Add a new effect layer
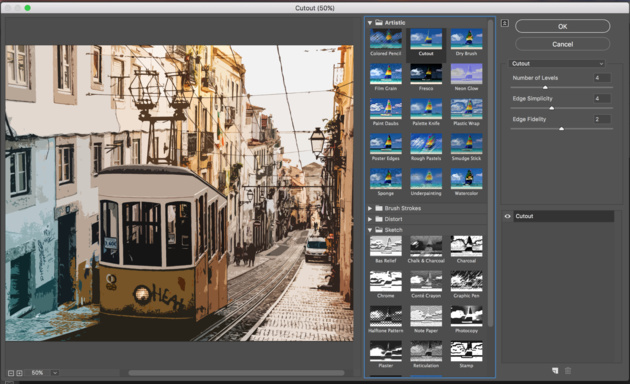 pyautogui.click(x=555, y=371)
